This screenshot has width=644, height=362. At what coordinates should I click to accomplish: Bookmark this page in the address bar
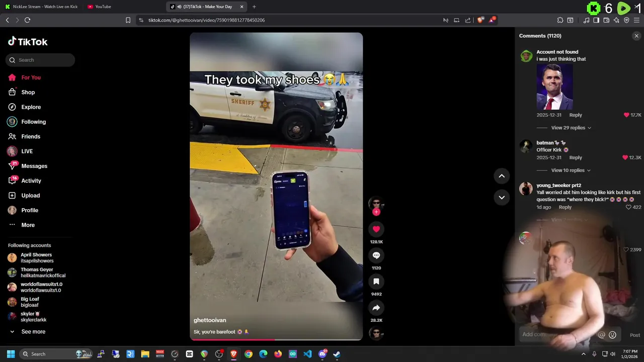128,20
